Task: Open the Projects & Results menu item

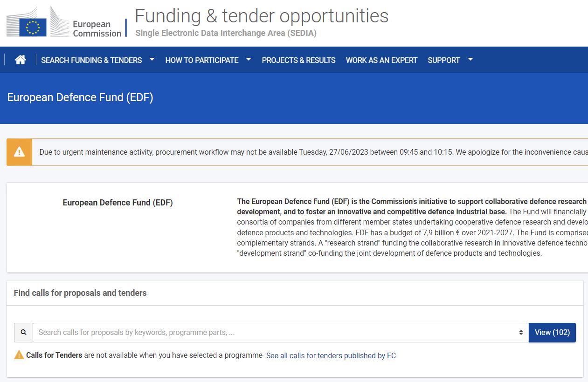Action: click(298, 60)
